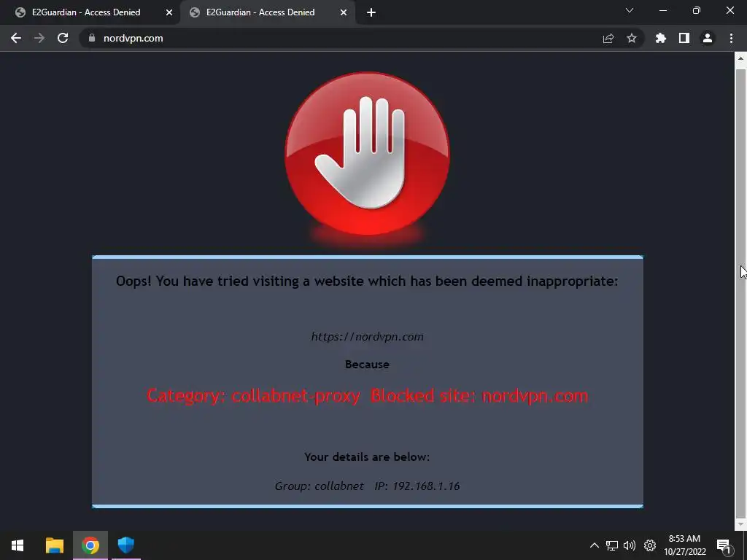Image resolution: width=747 pixels, height=560 pixels.
Task: Toggle the browser side panel
Action: point(684,38)
